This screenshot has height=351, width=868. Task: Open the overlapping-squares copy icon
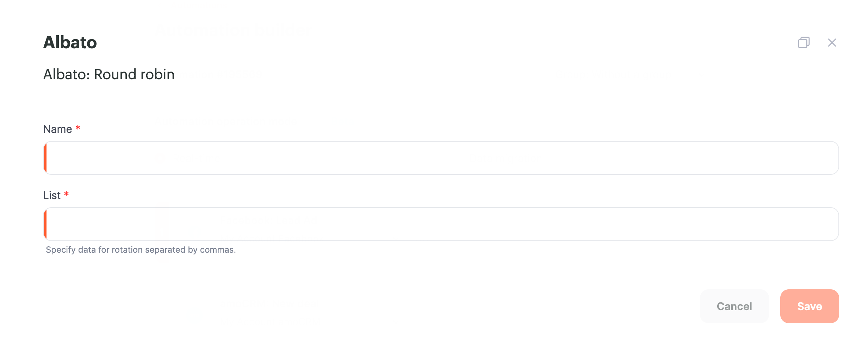click(804, 43)
